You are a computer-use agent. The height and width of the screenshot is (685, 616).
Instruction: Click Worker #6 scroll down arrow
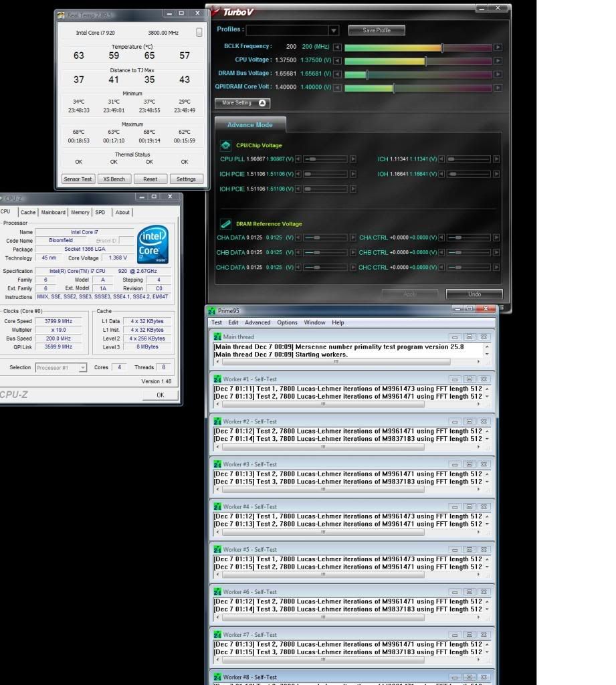[x=487, y=610]
